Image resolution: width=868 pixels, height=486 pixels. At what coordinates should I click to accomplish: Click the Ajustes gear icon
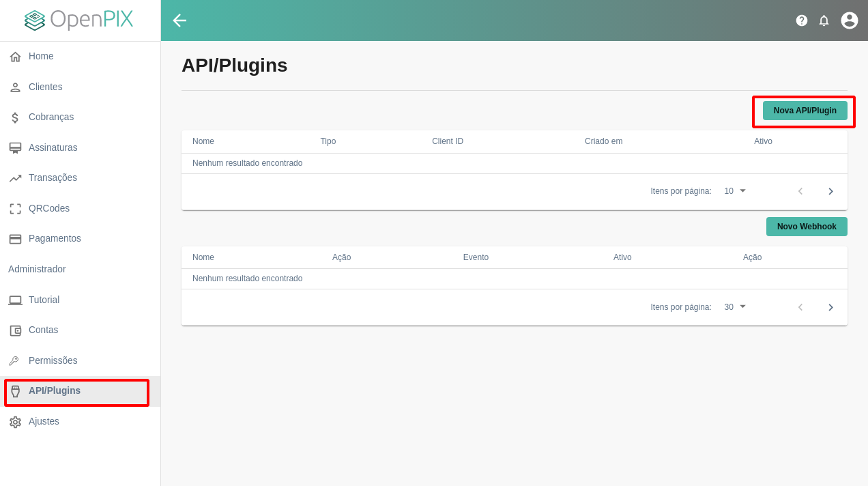pos(15,422)
